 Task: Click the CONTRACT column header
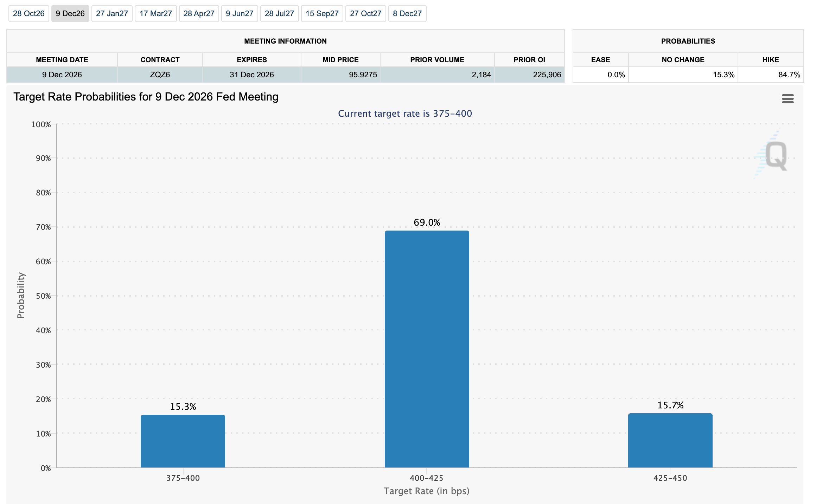click(160, 60)
